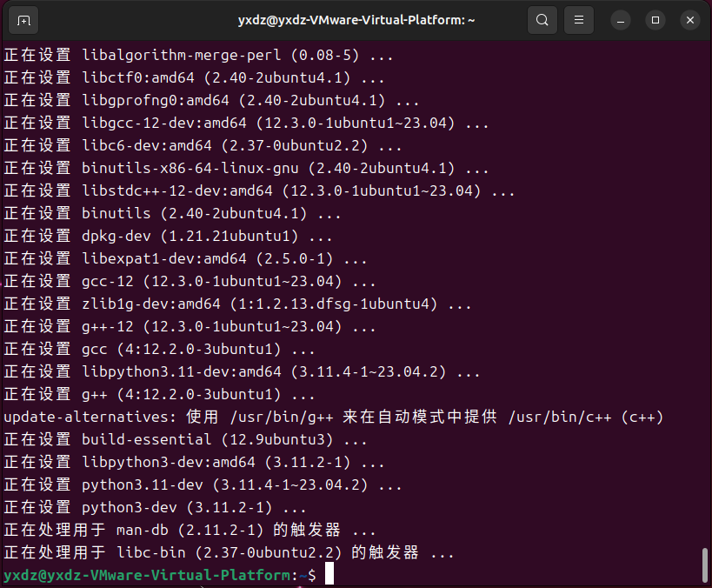Open a new terminal tab
712x588 pixels.
pyautogui.click(x=23, y=21)
